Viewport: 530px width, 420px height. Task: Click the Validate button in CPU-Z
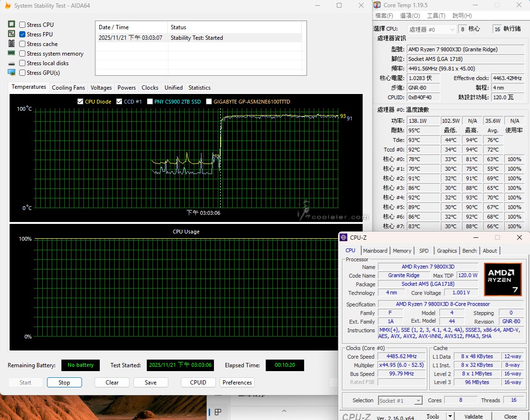[x=473, y=416]
